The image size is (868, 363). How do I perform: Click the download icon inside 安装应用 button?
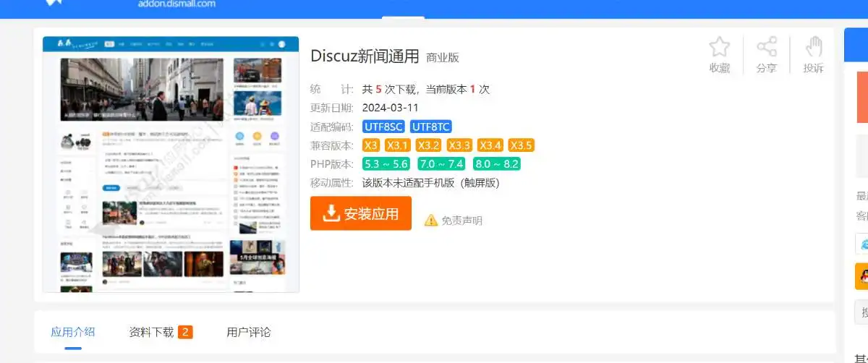coord(331,213)
